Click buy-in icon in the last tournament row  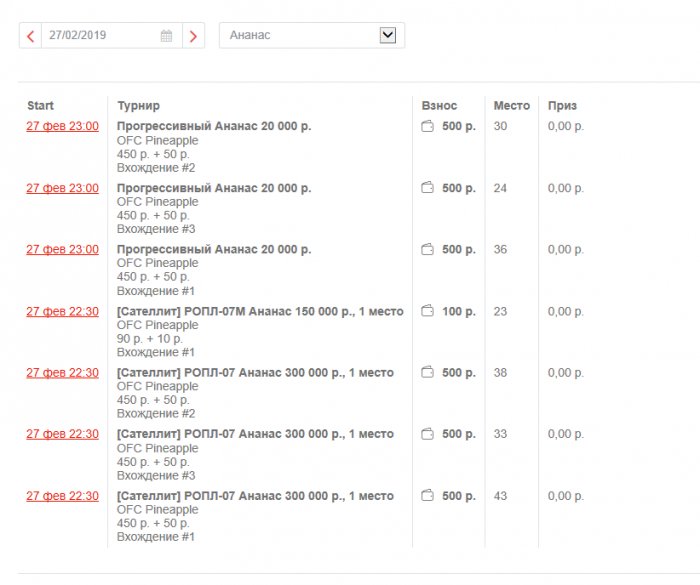(428, 496)
